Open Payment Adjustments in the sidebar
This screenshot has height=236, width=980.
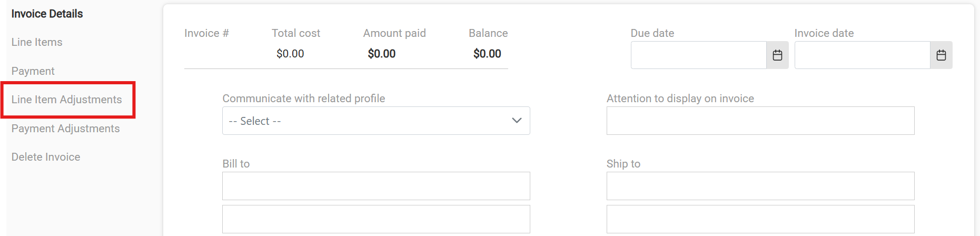click(65, 129)
